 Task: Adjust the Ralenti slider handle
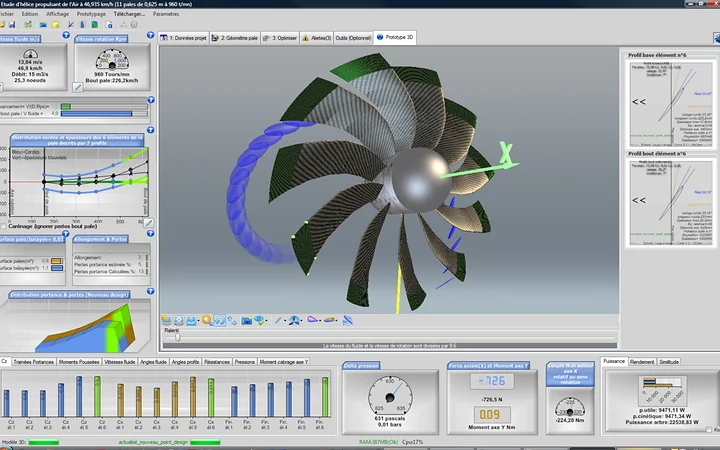coord(177,338)
